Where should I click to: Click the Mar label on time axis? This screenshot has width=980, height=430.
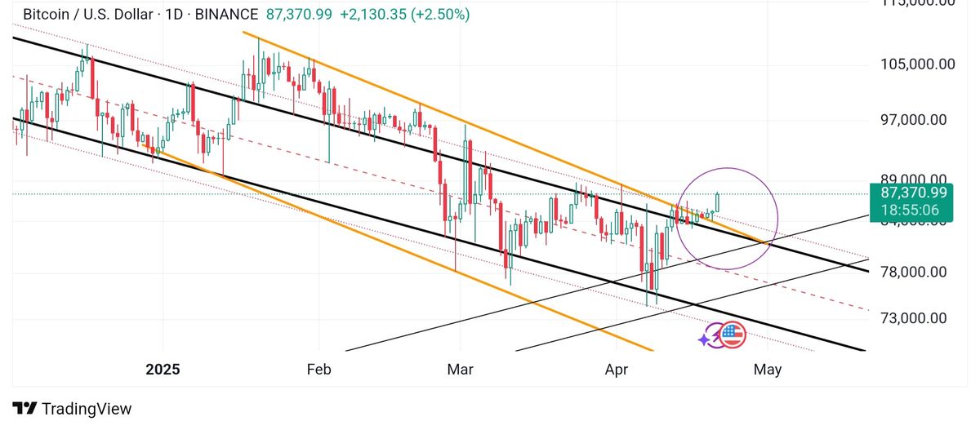[461, 370]
